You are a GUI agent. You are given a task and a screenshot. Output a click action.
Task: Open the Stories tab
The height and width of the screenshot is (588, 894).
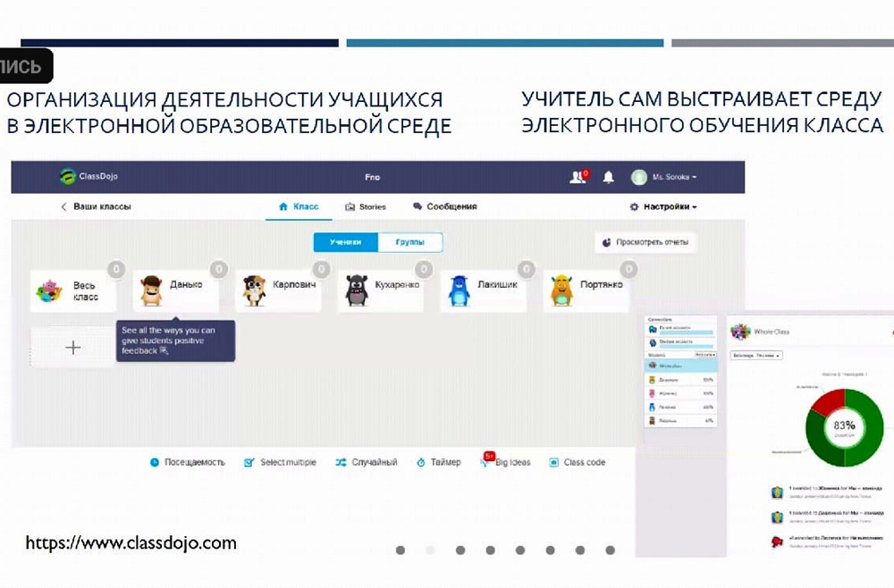click(x=366, y=206)
